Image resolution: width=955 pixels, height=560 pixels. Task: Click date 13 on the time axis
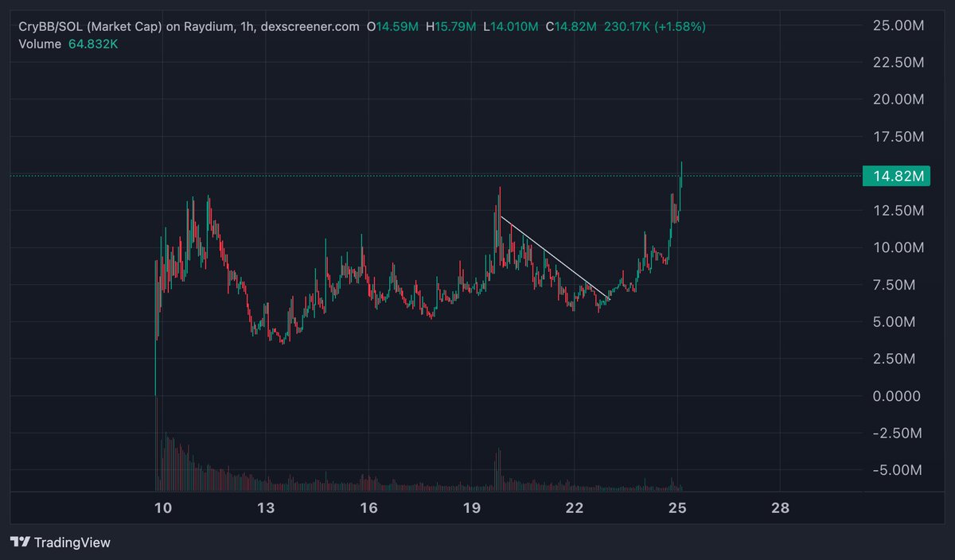coord(265,507)
